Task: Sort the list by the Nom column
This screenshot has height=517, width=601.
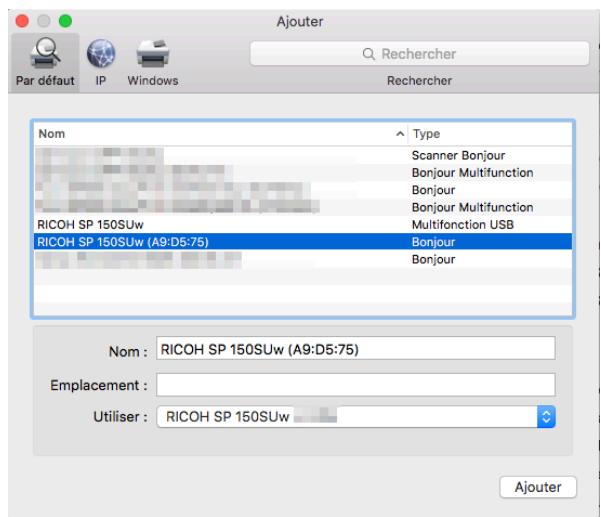Action: click(x=220, y=134)
